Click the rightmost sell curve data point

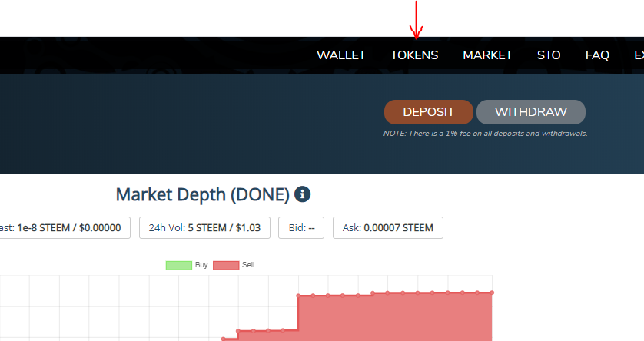(492, 293)
